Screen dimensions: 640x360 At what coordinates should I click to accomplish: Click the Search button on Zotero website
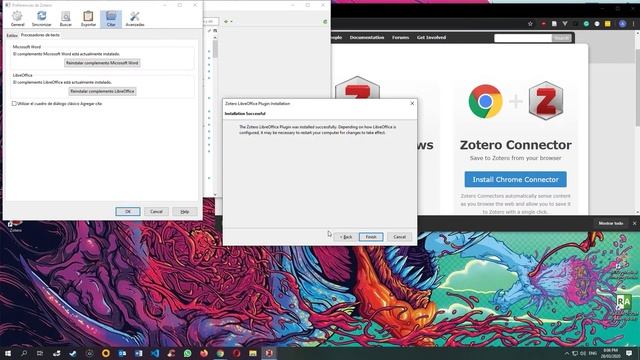point(561,38)
